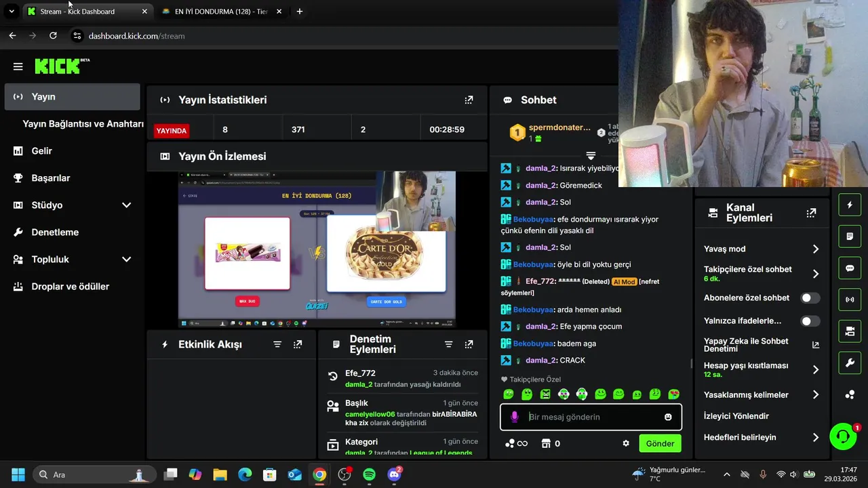The width and height of the screenshot is (868, 488).
Task: Click the Windows Start button
Action: [x=18, y=474]
